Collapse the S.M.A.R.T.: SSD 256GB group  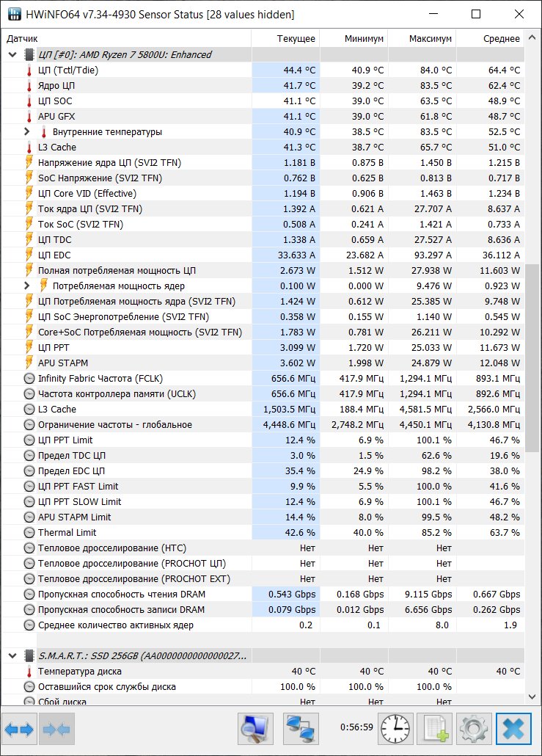[x=12, y=655]
